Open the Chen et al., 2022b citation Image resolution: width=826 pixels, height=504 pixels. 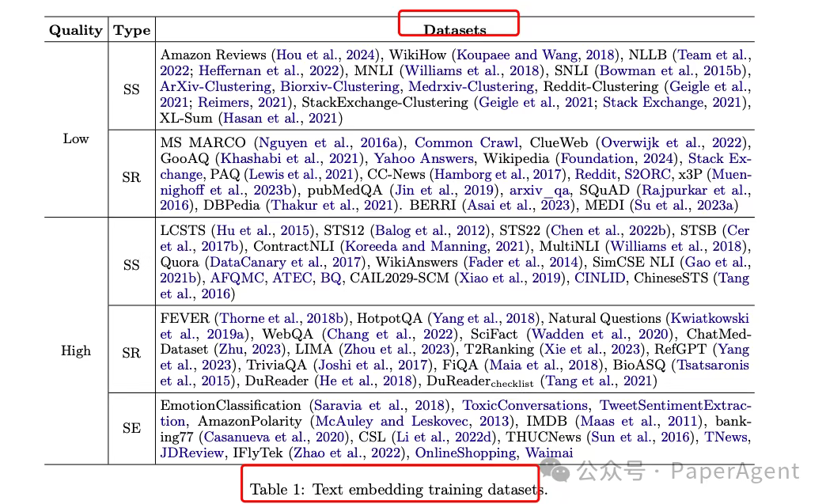coord(608,231)
